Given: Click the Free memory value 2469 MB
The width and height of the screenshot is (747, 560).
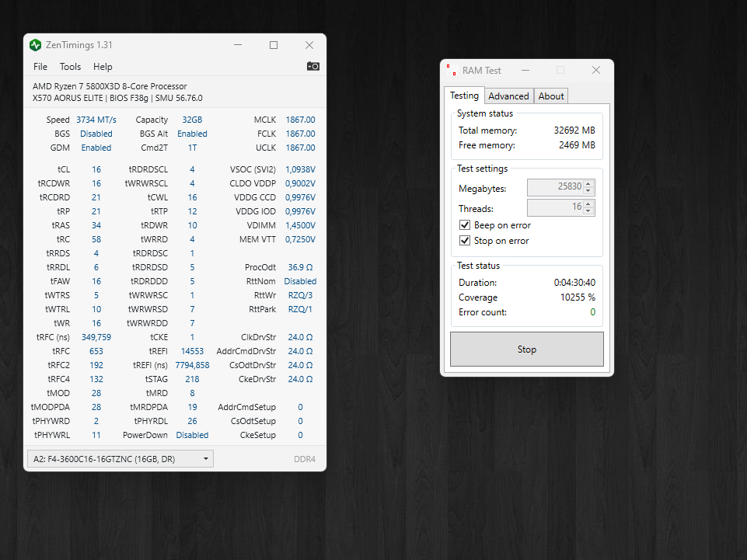Looking at the screenshot, I should (x=577, y=144).
